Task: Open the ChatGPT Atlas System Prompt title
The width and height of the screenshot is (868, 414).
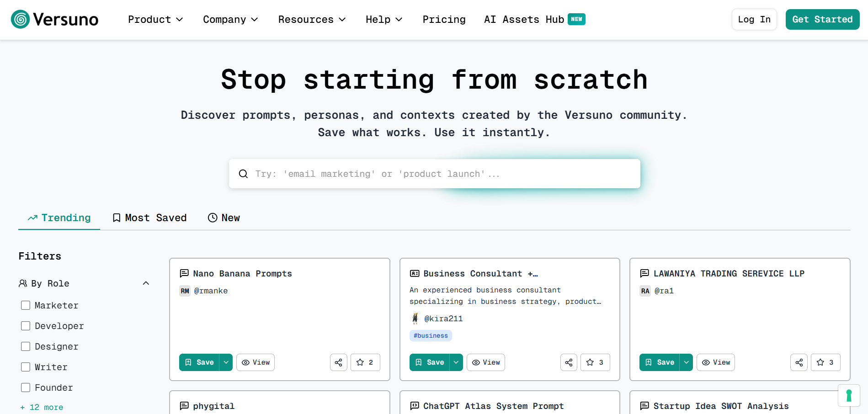Action: click(493, 406)
